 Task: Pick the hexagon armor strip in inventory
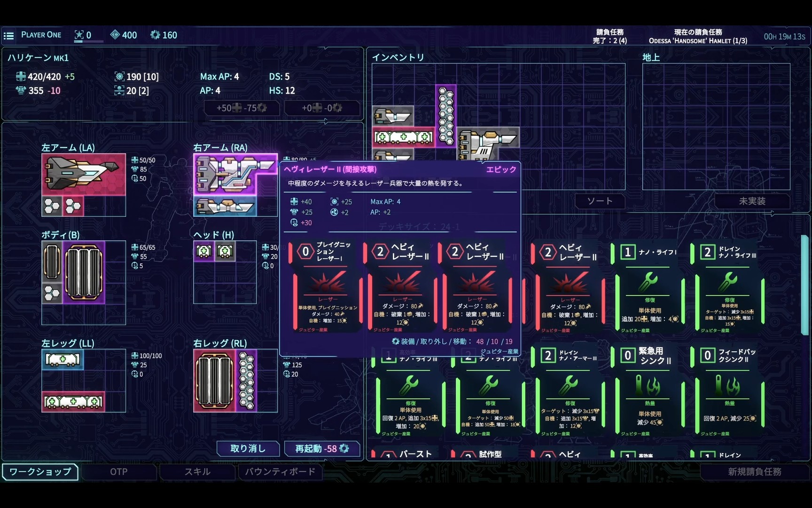coord(445,115)
